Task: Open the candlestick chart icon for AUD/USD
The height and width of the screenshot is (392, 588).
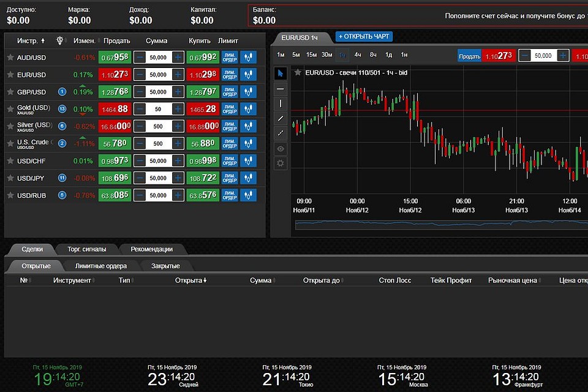Action: (248, 58)
